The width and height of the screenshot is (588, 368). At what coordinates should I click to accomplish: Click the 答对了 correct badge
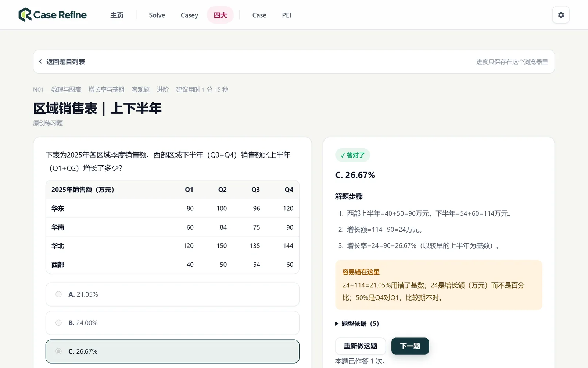click(x=352, y=155)
